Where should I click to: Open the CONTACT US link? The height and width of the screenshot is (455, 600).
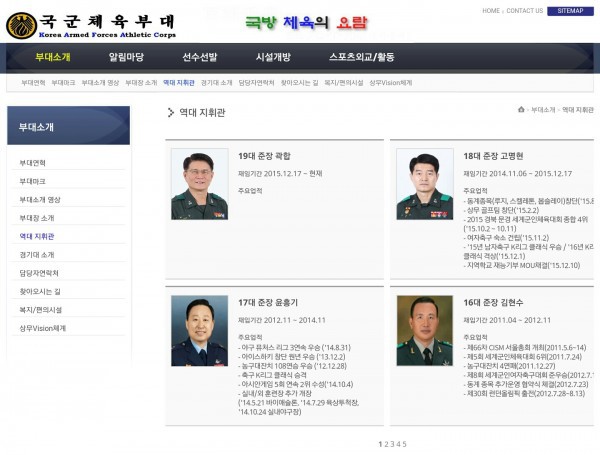click(x=525, y=11)
